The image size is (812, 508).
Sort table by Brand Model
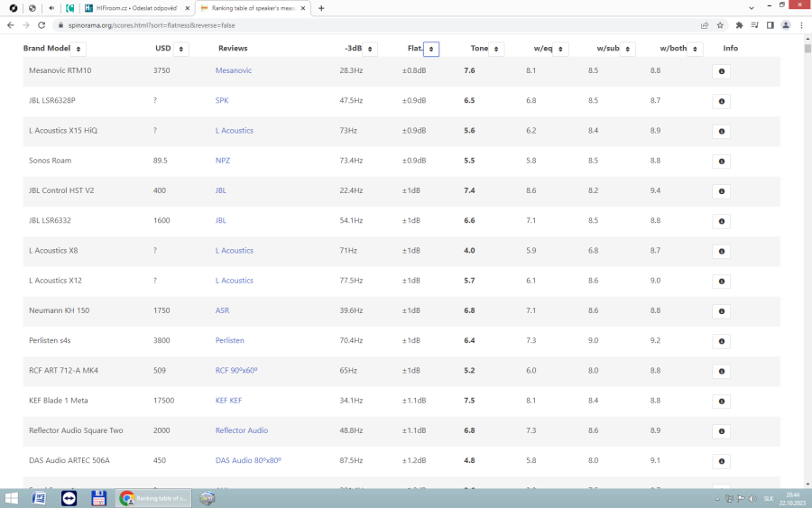(79, 49)
